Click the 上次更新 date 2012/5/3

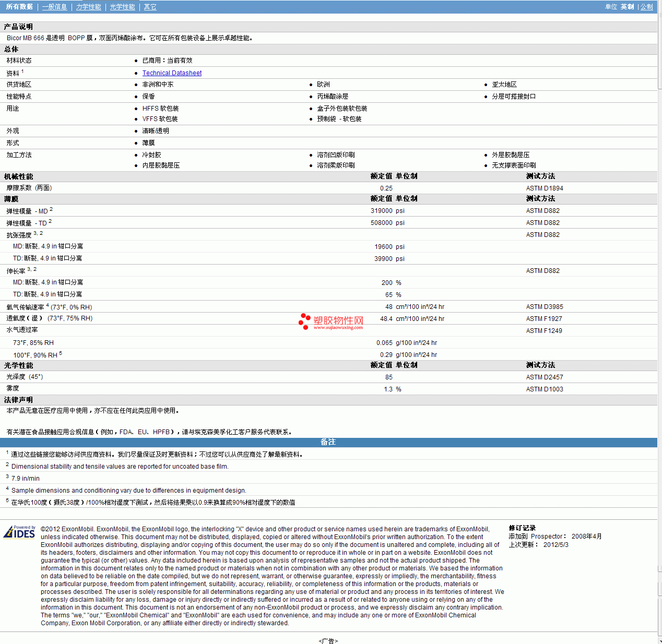coord(556,545)
